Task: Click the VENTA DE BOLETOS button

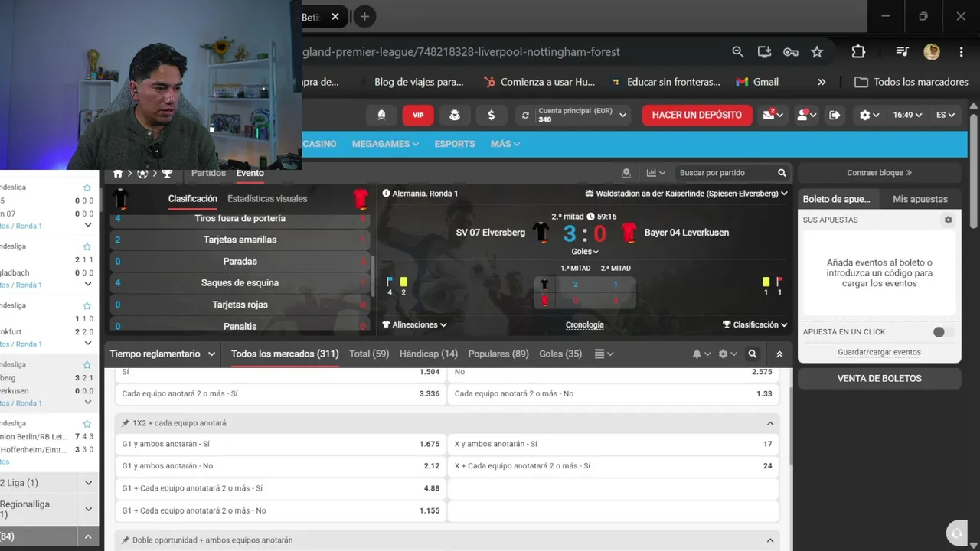Action: click(x=880, y=378)
